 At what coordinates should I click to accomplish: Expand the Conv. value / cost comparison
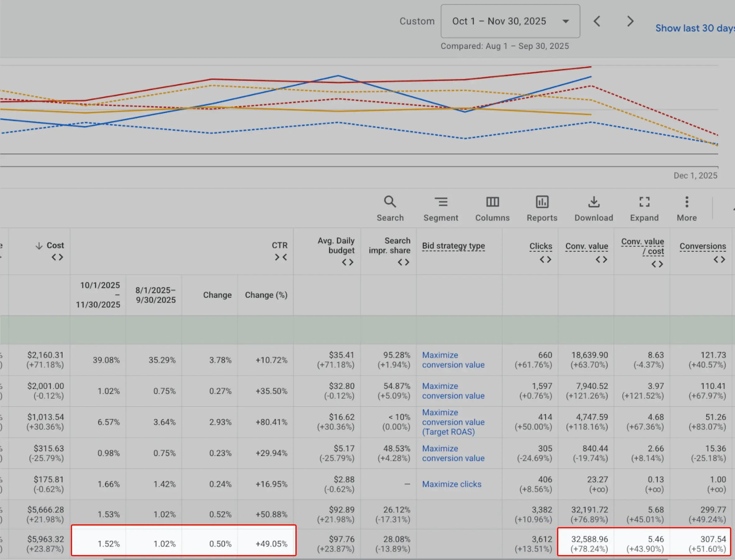[657, 264]
